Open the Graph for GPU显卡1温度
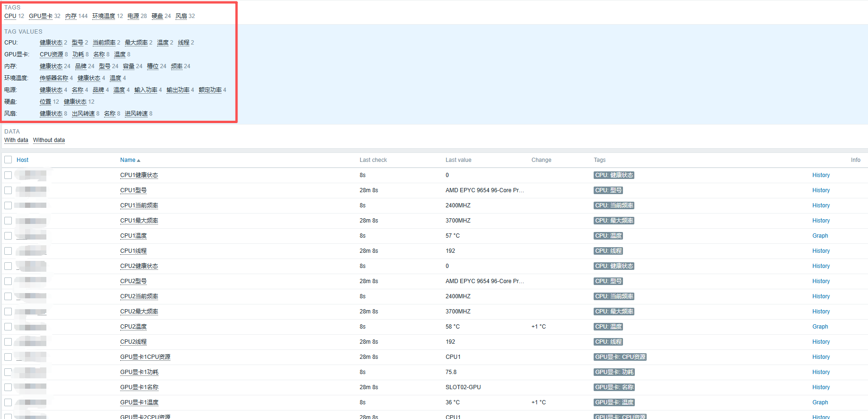The image size is (868, 419). coord(820,402)
